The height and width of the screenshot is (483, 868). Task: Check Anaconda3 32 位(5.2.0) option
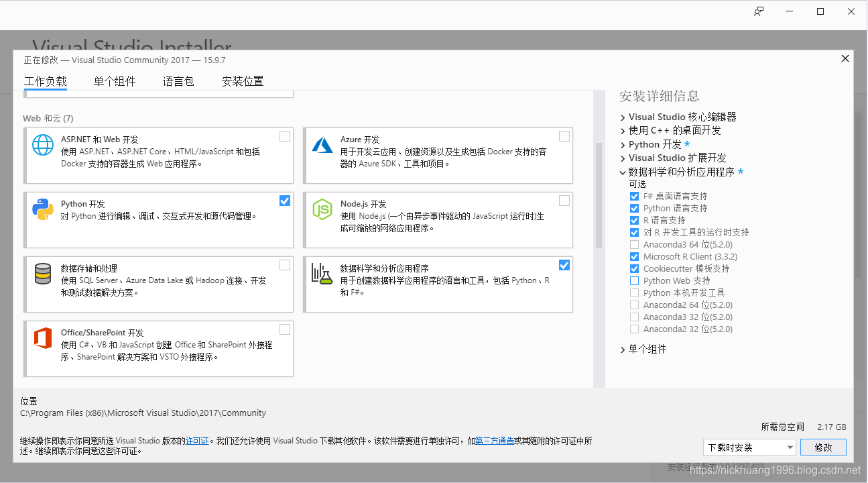(x=634, y=317)
